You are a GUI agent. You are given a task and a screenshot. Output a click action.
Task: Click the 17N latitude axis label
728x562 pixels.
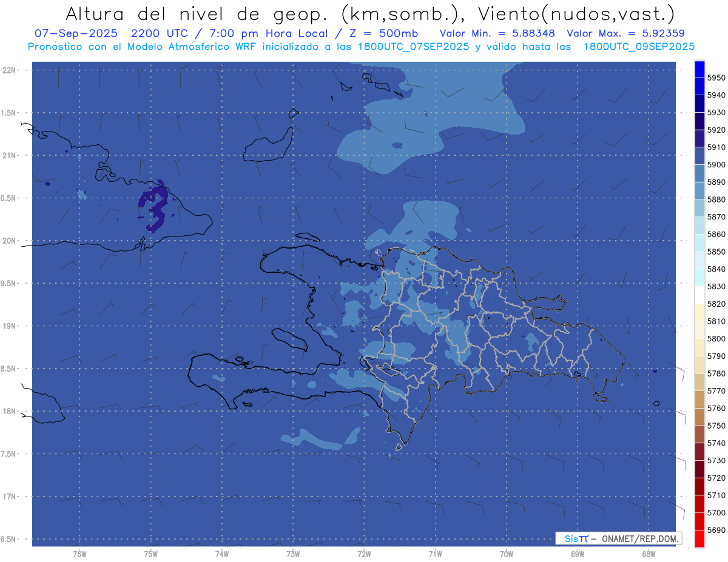10,497
